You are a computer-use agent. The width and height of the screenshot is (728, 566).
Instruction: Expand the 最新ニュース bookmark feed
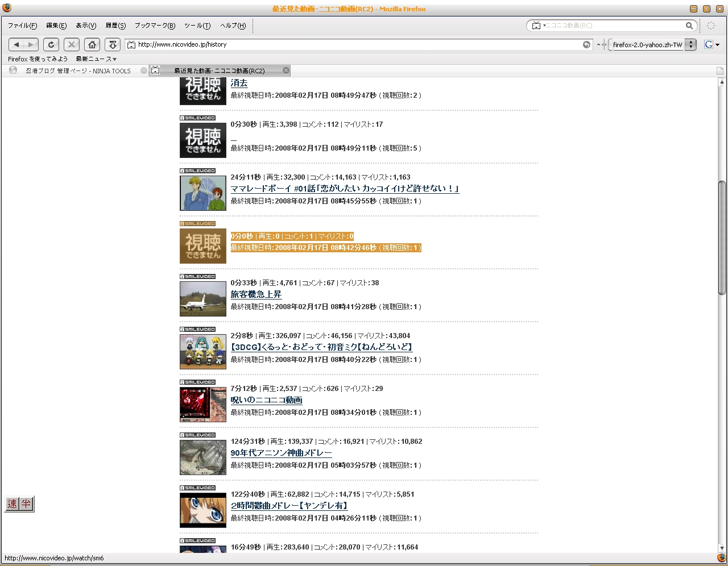pos(96,59)
